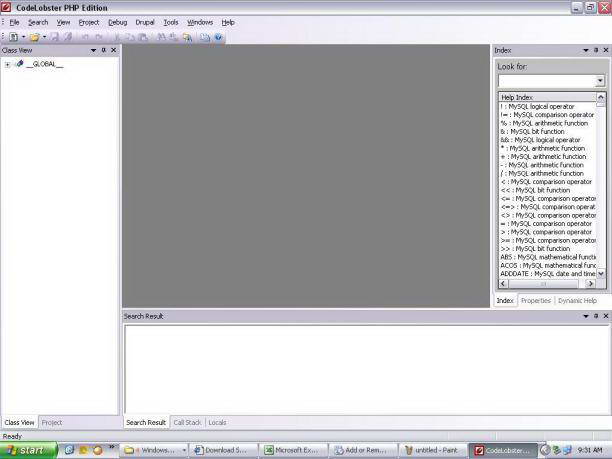
Task: Expand the __GLOBAL__ tree node
Action: point(7,64)
